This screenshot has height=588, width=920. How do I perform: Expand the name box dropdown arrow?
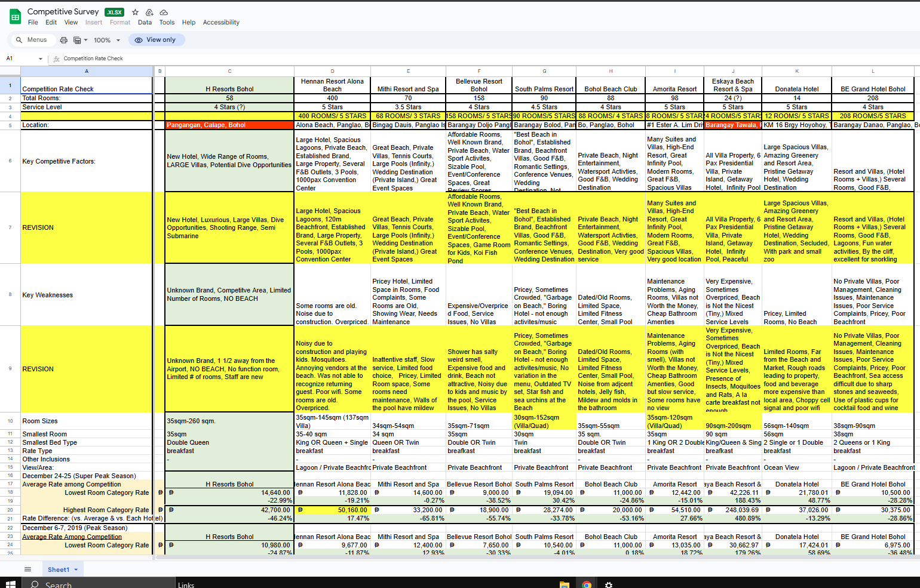tap(41, 59)
